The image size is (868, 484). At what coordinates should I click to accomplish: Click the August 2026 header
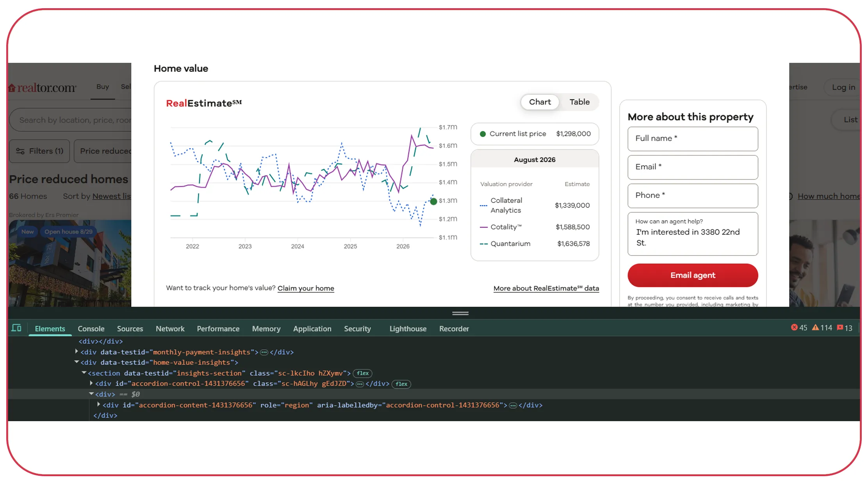click(x=535, y=160)
